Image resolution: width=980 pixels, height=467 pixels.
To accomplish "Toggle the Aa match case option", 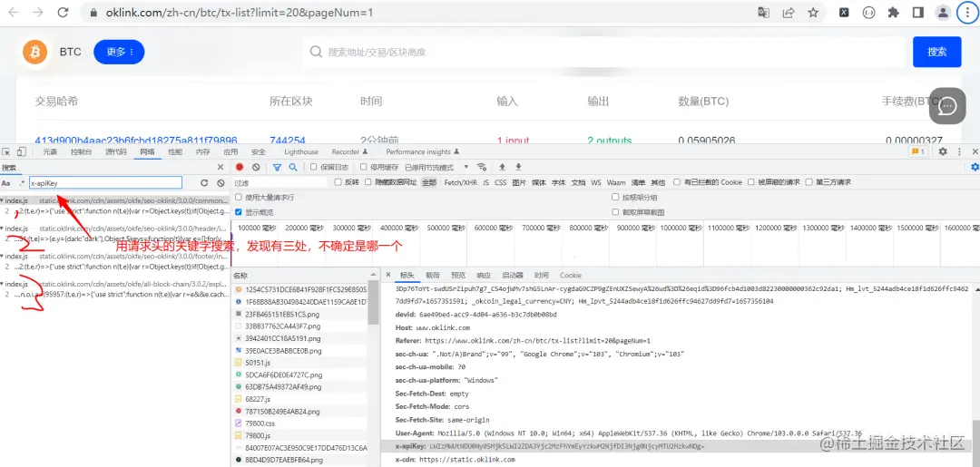I will click(x=5, y=183).
